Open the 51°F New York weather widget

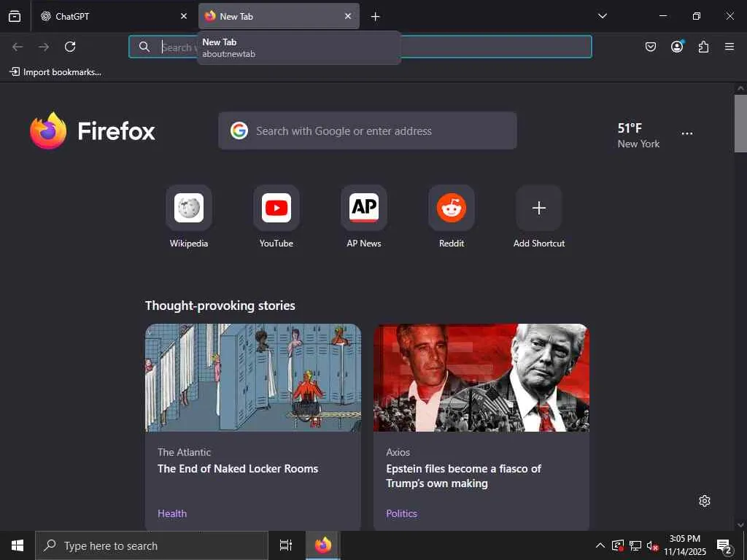(638, 135)
